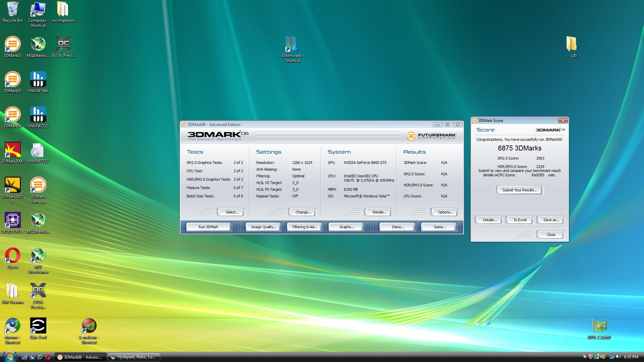This screenshot has height=362, width=644.
Task: Open the HWiNFO64 desktop icon
Action: tap(38, 80)
